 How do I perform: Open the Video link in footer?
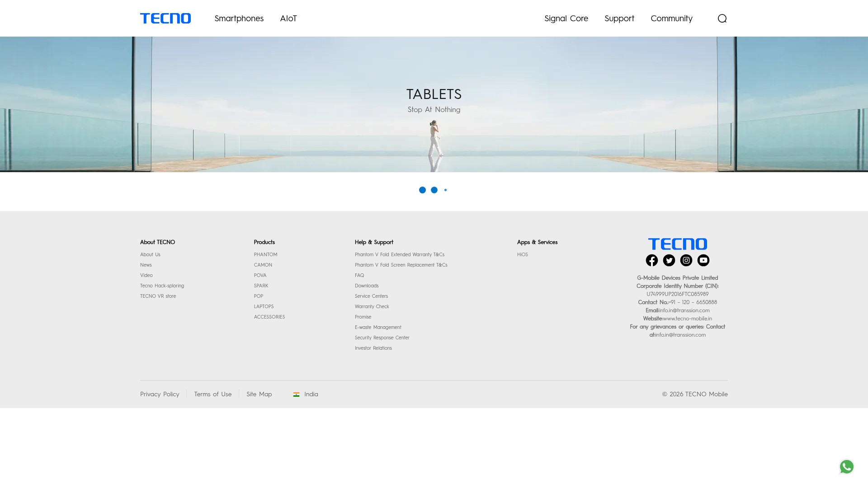(x=146, y=276)
